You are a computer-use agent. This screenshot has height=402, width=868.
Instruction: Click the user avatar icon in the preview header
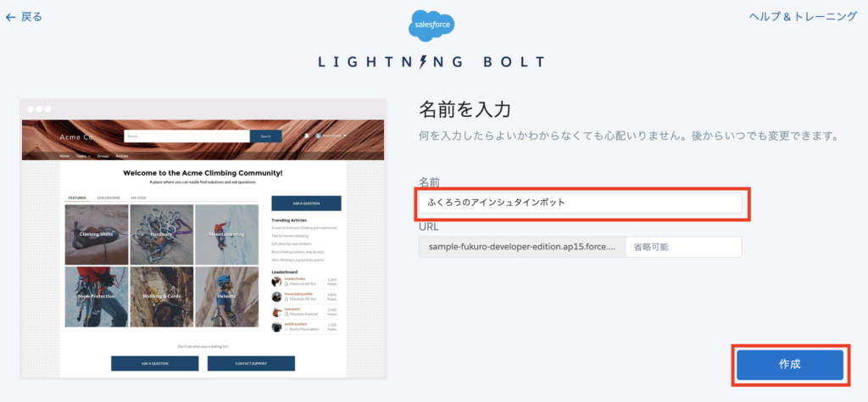(x=319, y=136)
